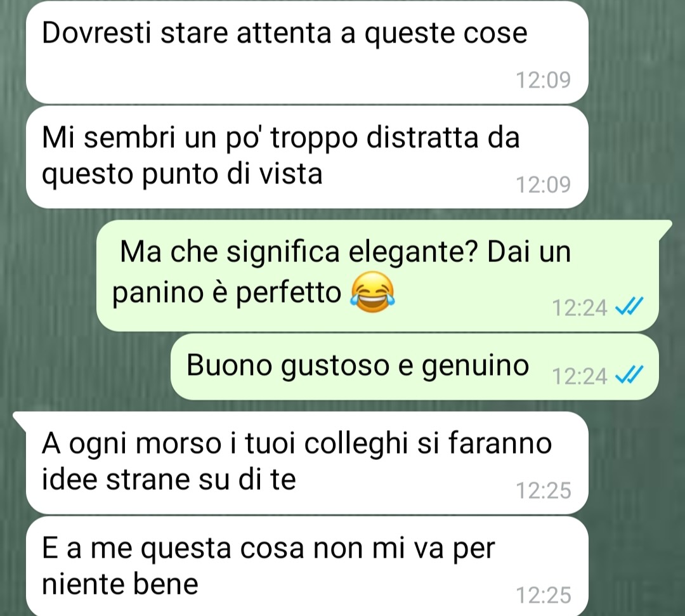Tap the words "questo punto di vista"
This screenshot has width=685, height=616.
coord(182,174)
